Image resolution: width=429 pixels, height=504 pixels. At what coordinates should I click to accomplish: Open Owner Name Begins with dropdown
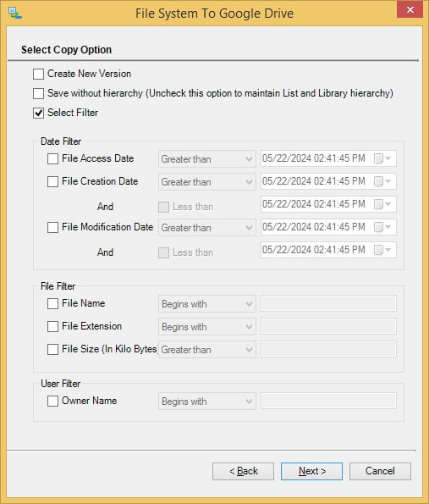click(207, 402)
